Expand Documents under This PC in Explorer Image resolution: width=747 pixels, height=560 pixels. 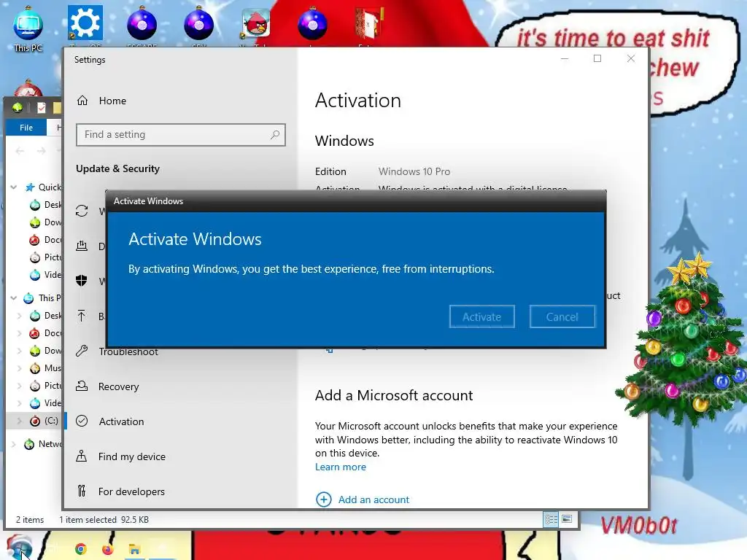(x=20, y=333)
